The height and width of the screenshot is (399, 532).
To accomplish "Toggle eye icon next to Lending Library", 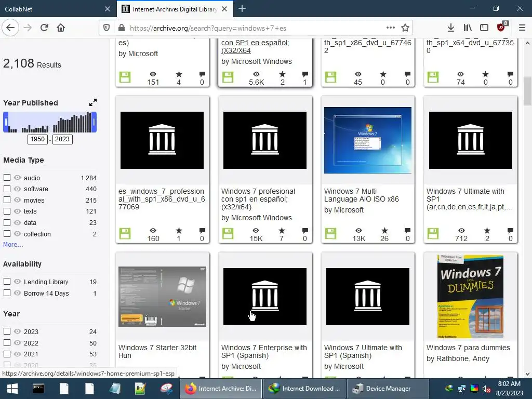I will click(17, 282).
